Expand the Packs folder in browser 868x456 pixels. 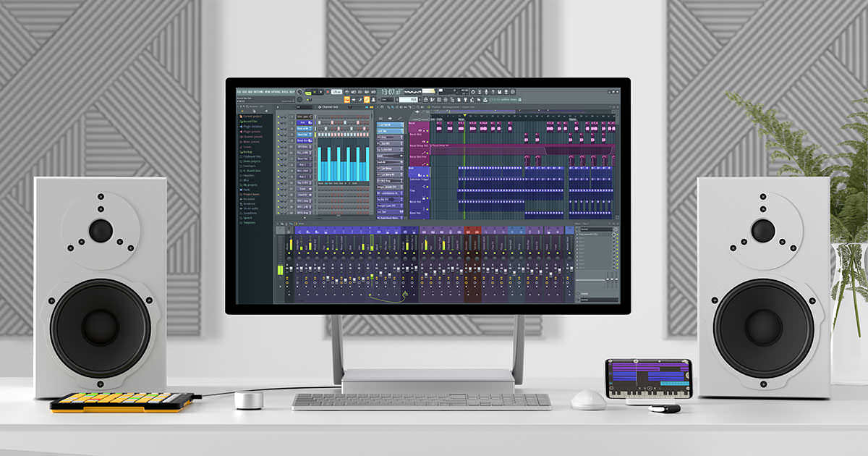[x=246, y=190]
